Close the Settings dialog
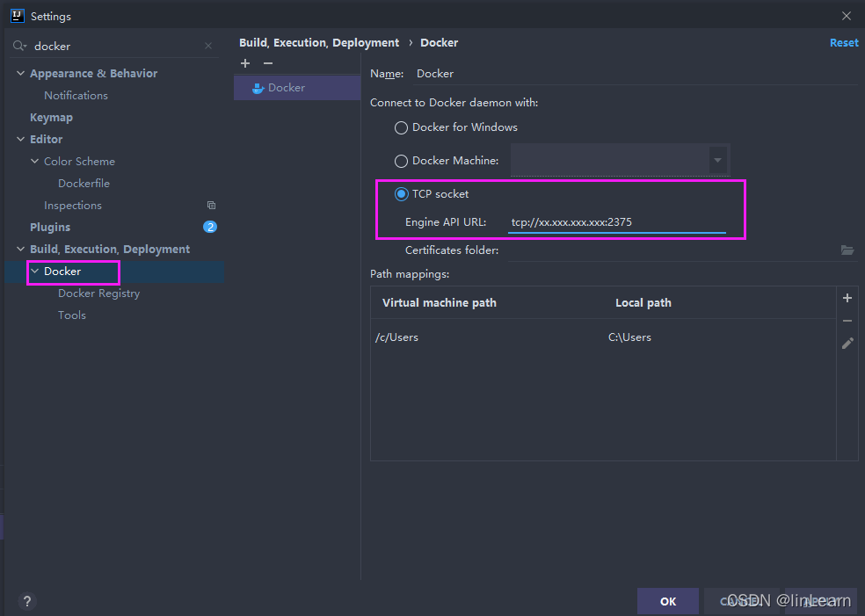The width and height of the screenshot is (865, 616). (x=847, y=16)
